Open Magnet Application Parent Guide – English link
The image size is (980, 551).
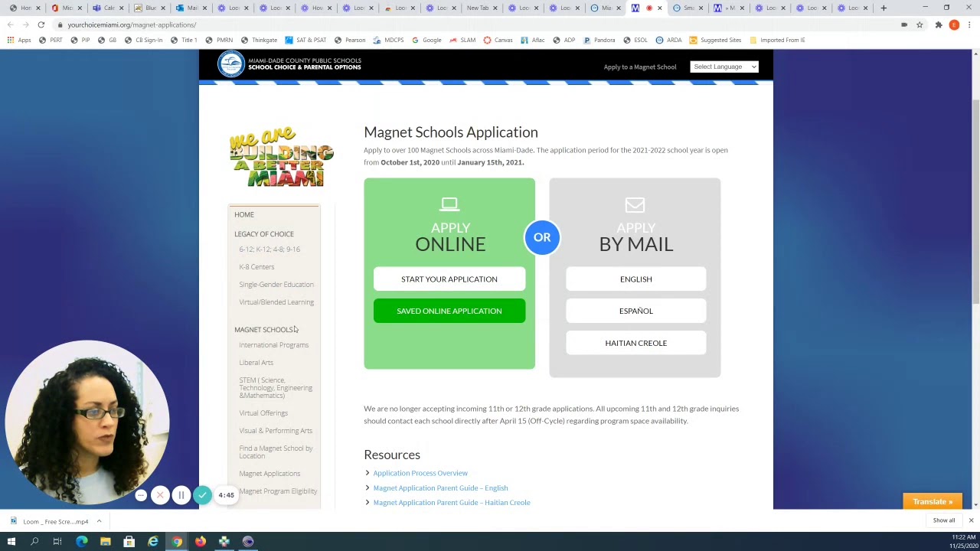[x=440, y=487]
